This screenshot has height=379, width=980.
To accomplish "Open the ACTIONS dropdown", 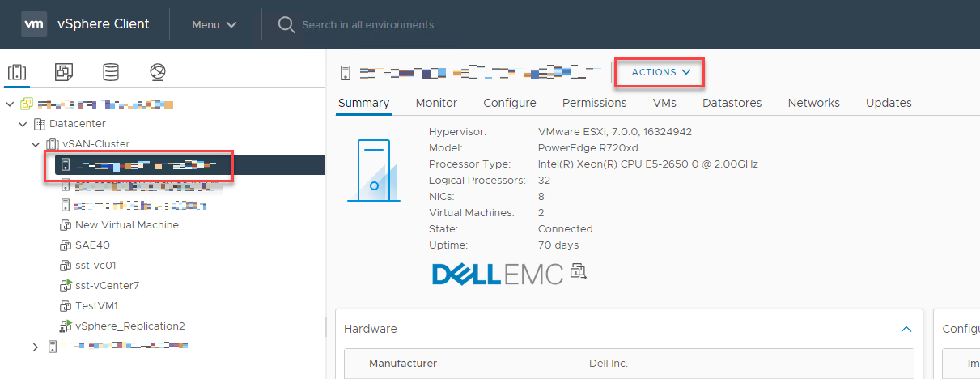I will 661,72.
